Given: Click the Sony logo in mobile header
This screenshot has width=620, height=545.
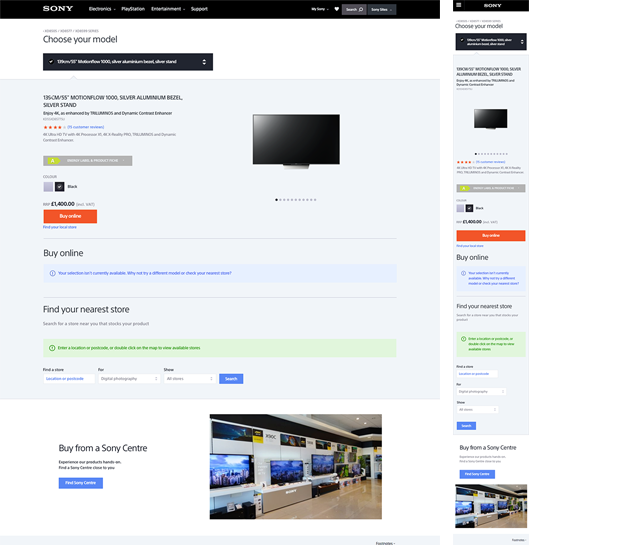Looking at the screenshot, I should tap(492, 6).
